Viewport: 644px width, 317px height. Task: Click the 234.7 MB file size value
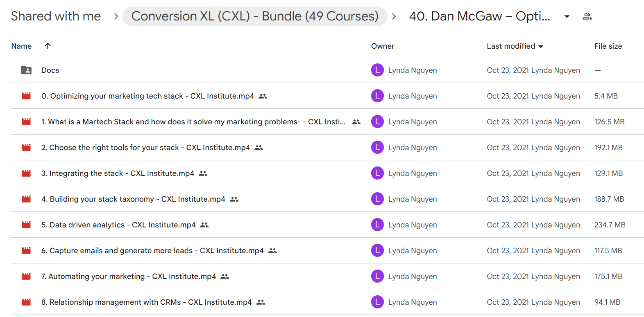(610, 225)
